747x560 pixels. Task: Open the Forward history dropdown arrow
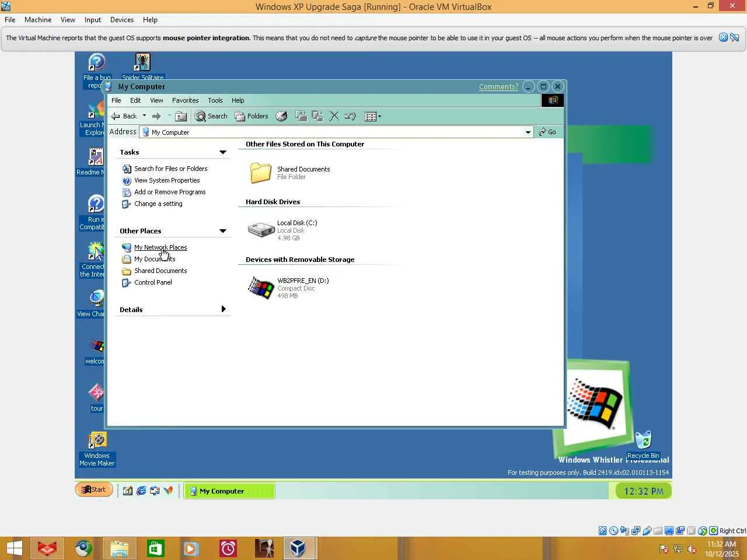coord(169,116)
